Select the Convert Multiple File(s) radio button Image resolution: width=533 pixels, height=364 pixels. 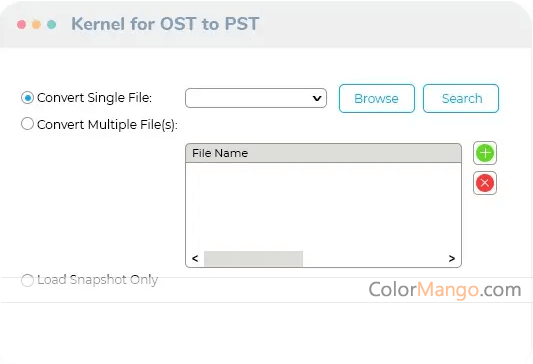click(x=27, y=124)
